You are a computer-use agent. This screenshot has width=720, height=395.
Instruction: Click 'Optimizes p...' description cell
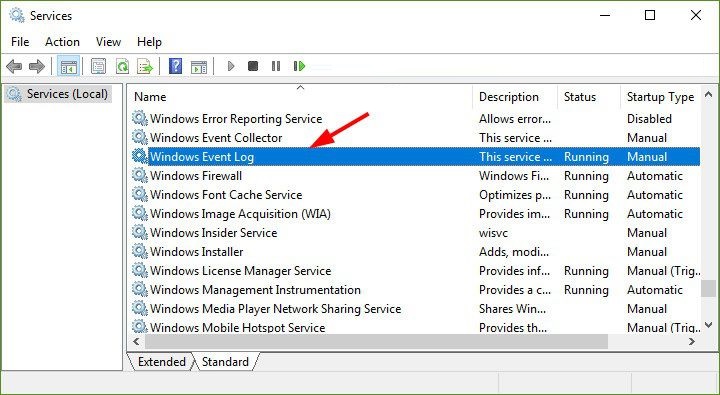(515, 195)
